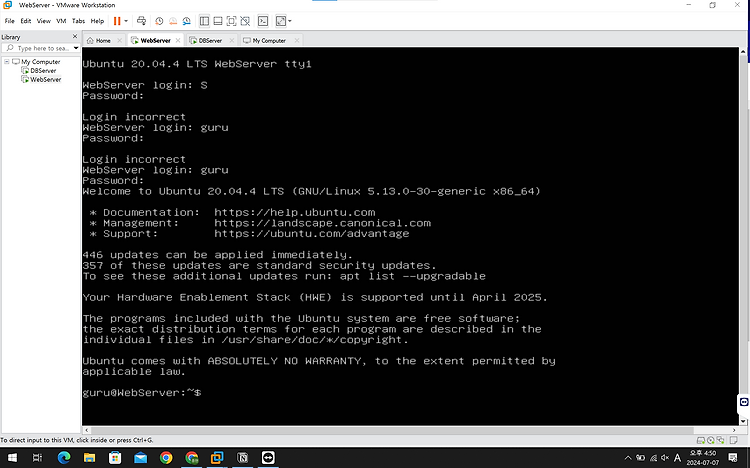Click the library search field

38,48
